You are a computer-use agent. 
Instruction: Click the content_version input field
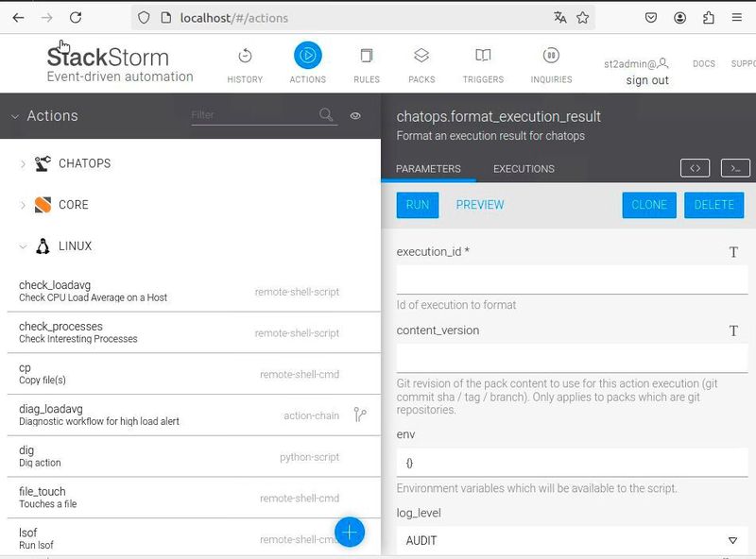[573, 358]
